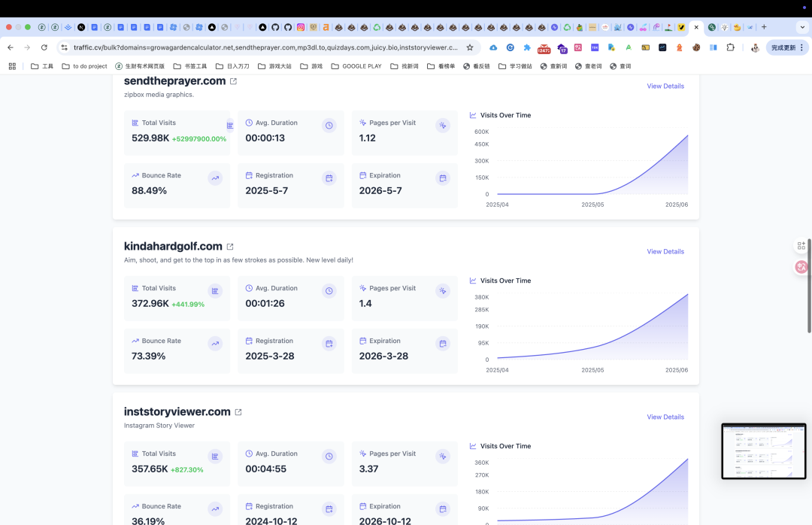Open the 查老词 bookmark
This screenshot has width=812, height=525.
tap(588, 66)
